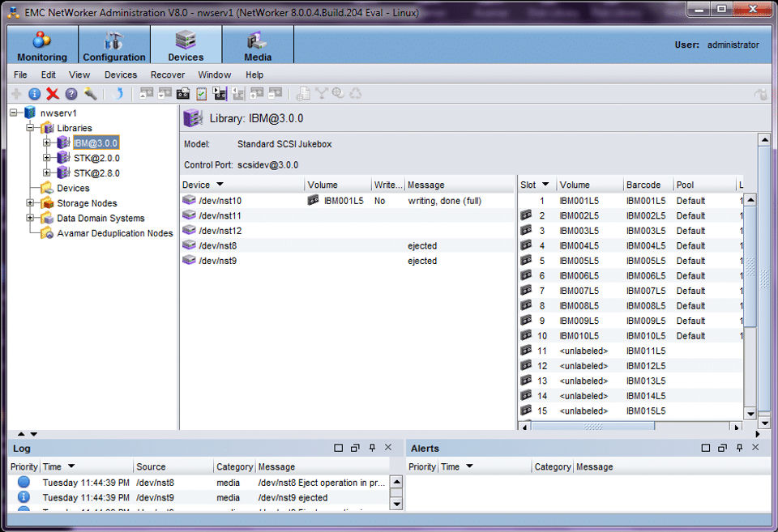The image size is (778, 532).
Task: Detach the Log panel into window
Action: tap(355, 448)
